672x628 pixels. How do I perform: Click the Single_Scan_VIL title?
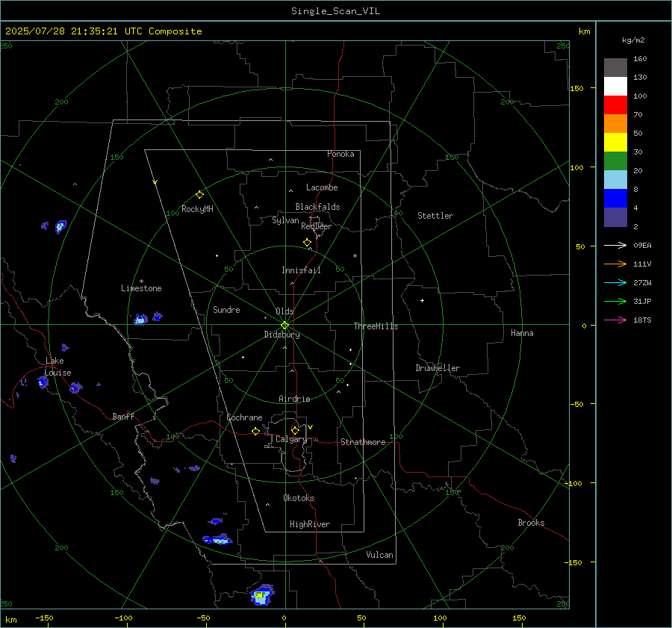pyautogui.click(x=335, y=11)
